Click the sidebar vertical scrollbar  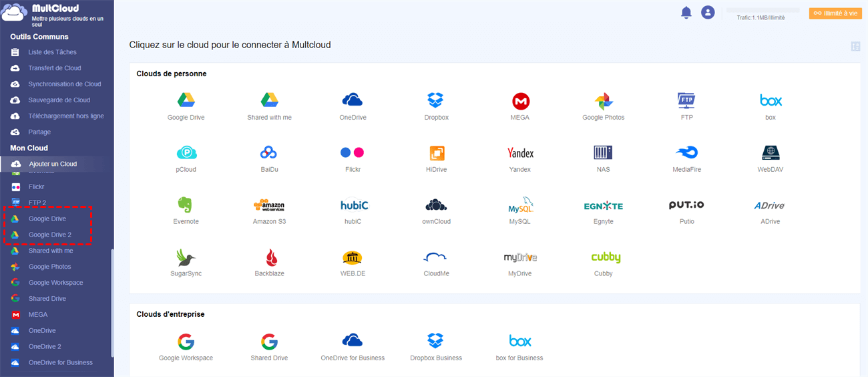pos(112,303)
